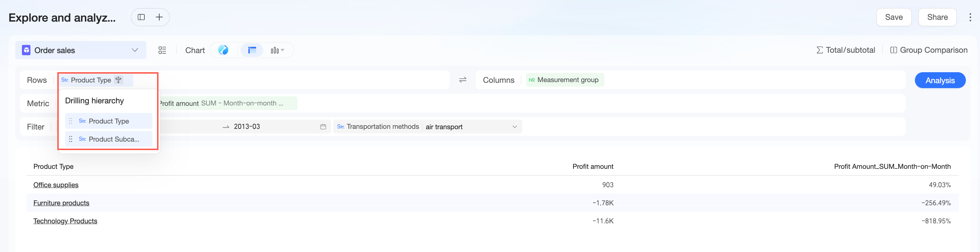The width and height of the screenshot is (980, 252).
Task: Click the Order sales dataset cube icon
Action: pos(26,50)
